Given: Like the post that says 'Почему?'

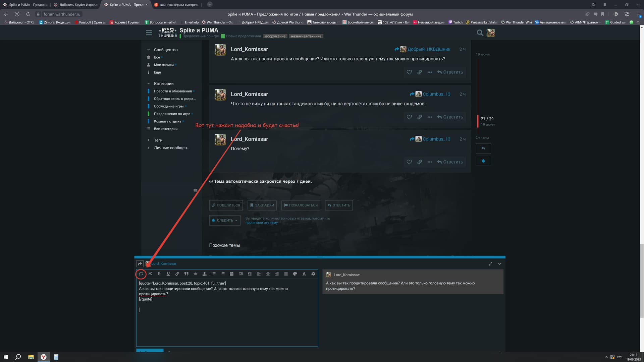Looking at the screenshot, I should pyautogui.click(x=409, y=162).
